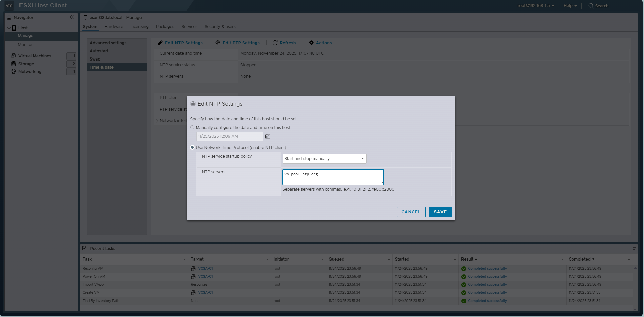Click the Refresh icon

[x=275, y=43]
